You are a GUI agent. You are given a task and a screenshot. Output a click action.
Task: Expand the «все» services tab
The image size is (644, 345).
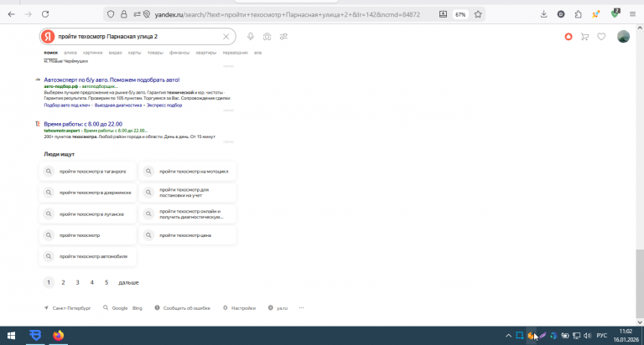coord(257,53)
